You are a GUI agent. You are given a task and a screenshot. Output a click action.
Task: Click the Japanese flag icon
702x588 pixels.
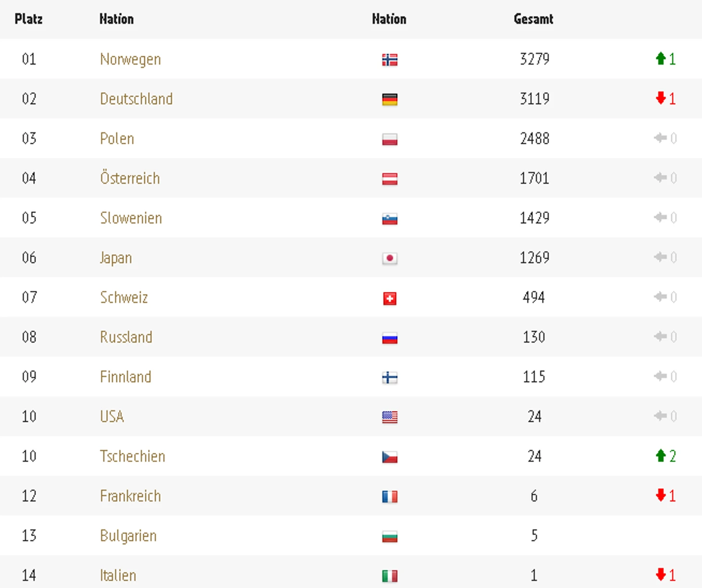pos(389,259)
